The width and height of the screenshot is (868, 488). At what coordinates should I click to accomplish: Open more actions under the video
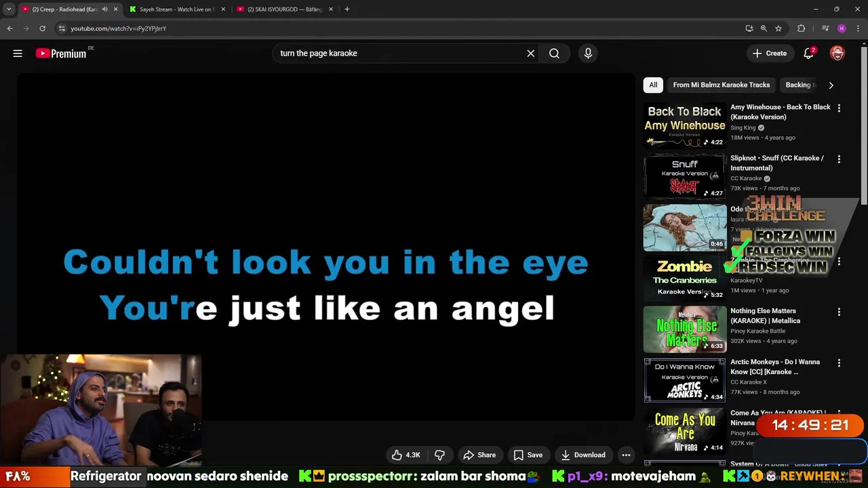pos(626,455)
